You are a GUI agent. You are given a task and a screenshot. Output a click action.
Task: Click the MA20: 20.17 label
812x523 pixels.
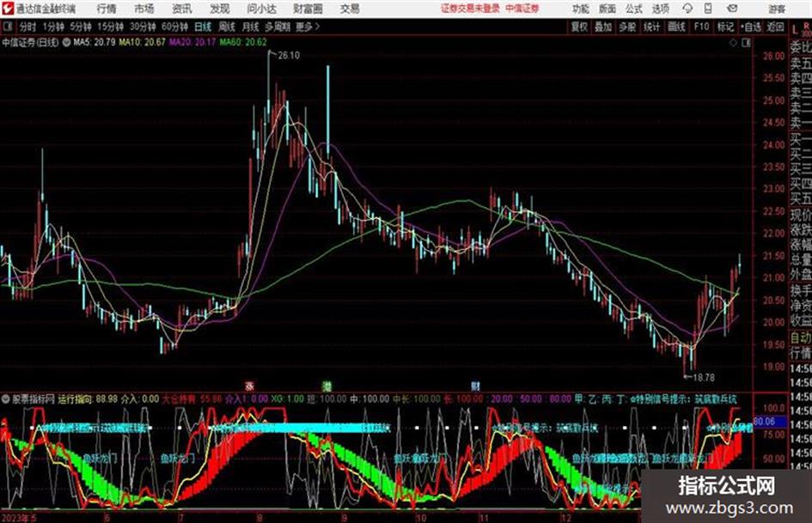pyautogui.click(x=192, y=42)
